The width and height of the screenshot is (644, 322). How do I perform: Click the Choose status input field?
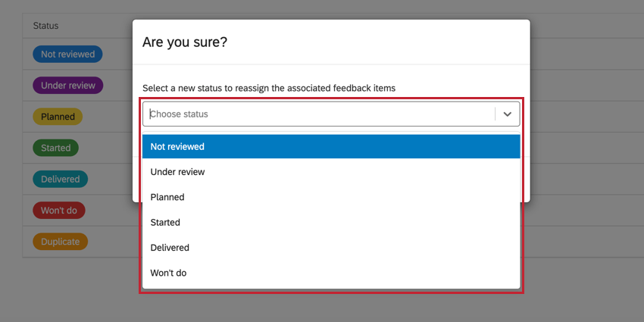318,114
